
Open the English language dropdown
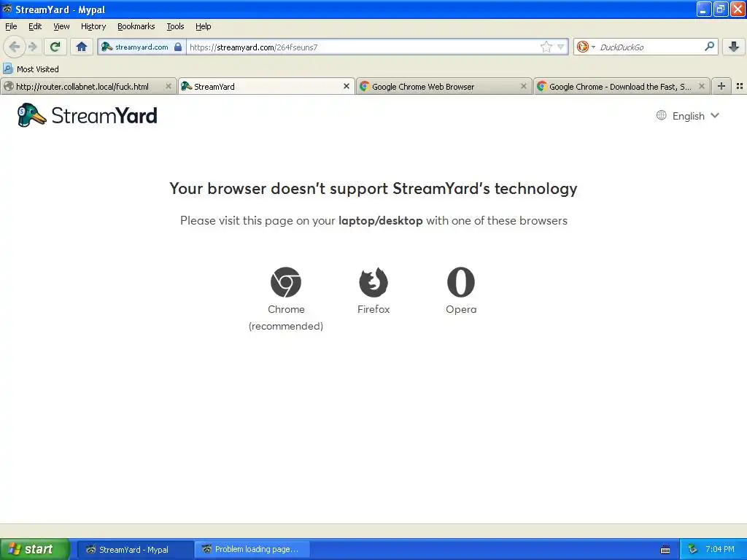click(x=688, y=116)
